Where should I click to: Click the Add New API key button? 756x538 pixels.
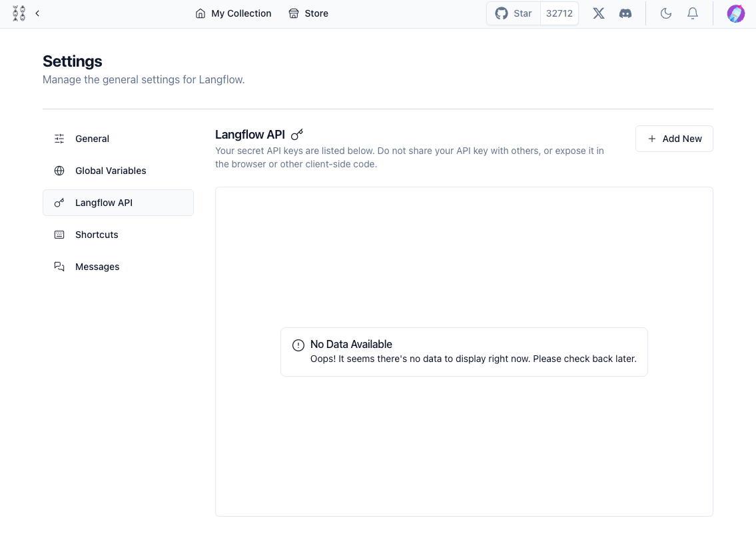674,139
